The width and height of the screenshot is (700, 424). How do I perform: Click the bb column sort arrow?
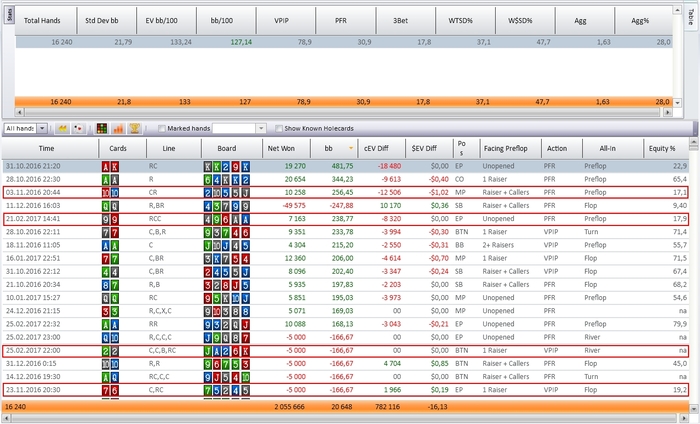(x=351, y=148)
